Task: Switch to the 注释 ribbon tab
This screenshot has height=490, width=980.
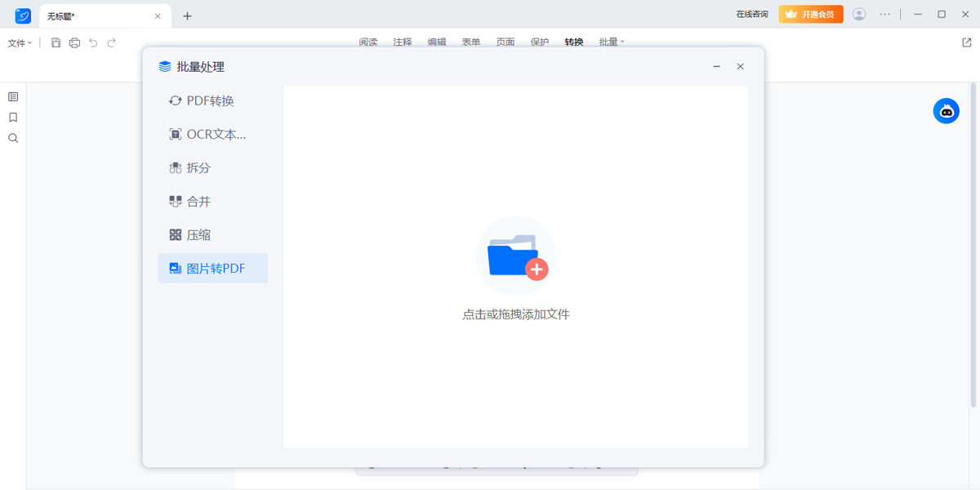Action: [x=402, y=42]
